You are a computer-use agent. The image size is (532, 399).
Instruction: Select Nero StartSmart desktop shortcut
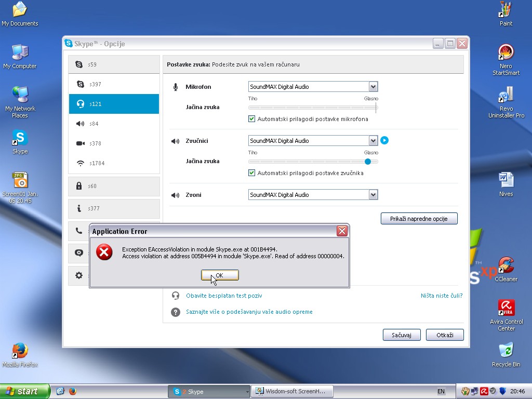tap(506, 60)
